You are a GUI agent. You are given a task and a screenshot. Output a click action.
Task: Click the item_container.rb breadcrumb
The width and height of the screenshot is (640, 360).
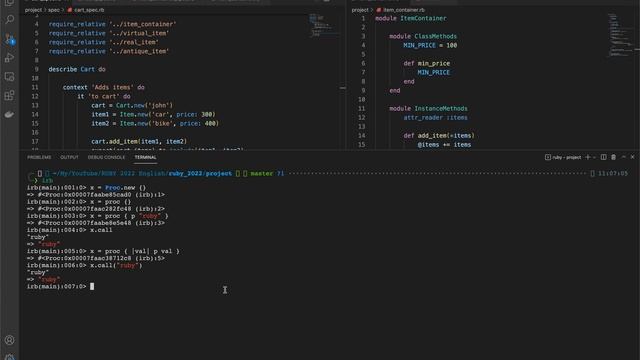pyautogui.click(x=400, y=10)
